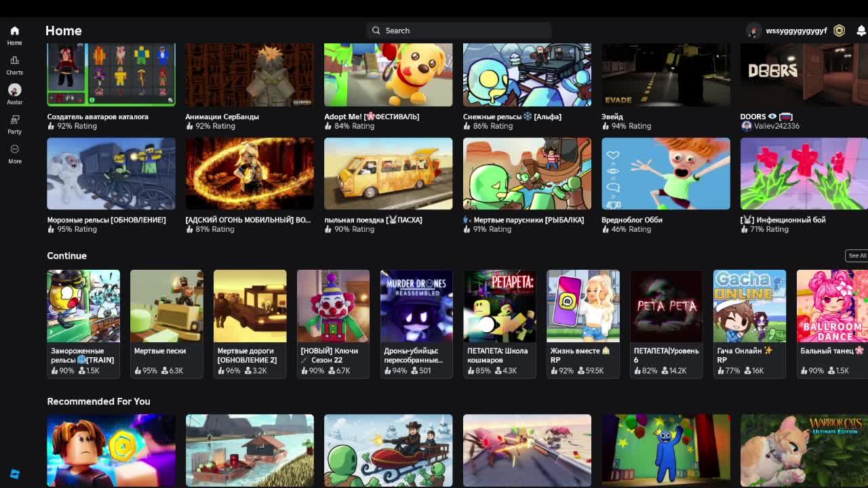
Task: Click Recommended For You heading
Action: click(98, 401)
